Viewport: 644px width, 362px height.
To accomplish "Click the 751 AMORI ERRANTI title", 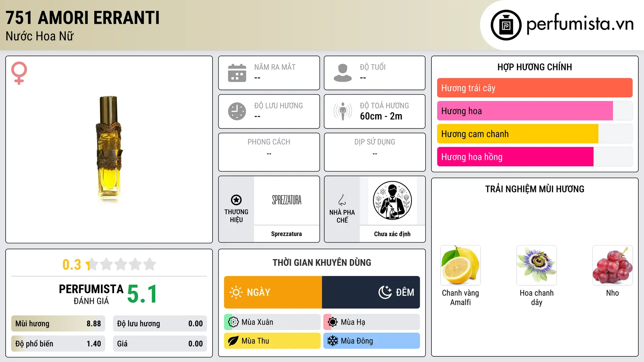I will coord(83,18).
